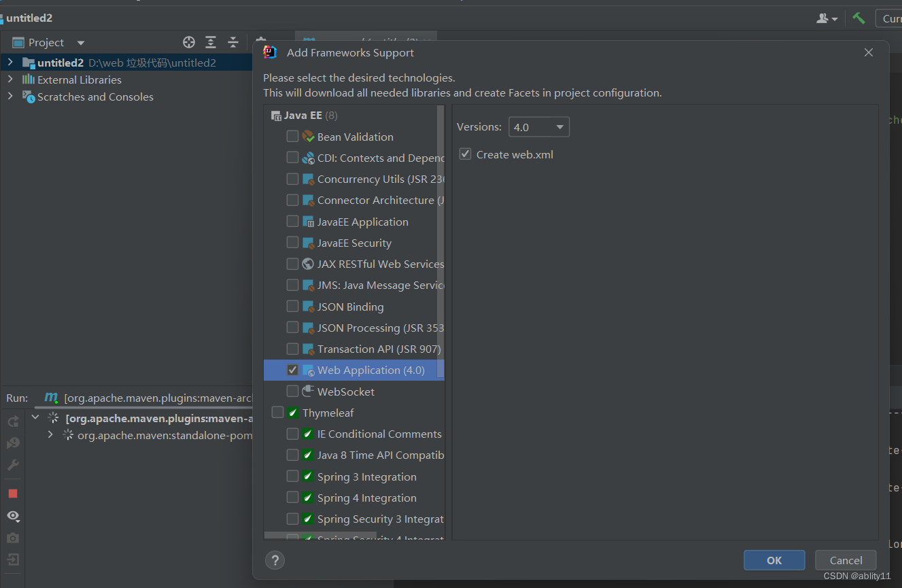Open the 'Cur' run configuration dropdown
902x588 pixels.
point(889,18)
